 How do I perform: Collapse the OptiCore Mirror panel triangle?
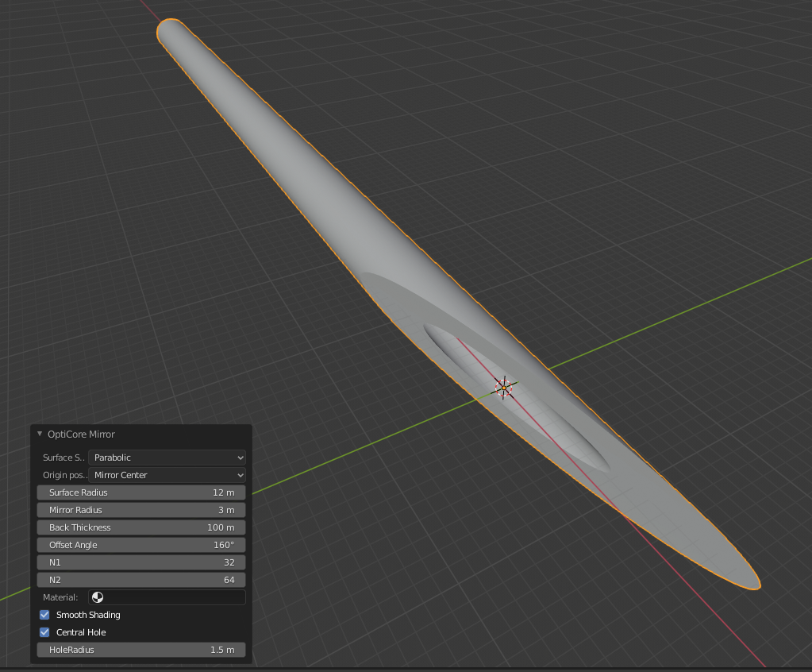(40, 434)
